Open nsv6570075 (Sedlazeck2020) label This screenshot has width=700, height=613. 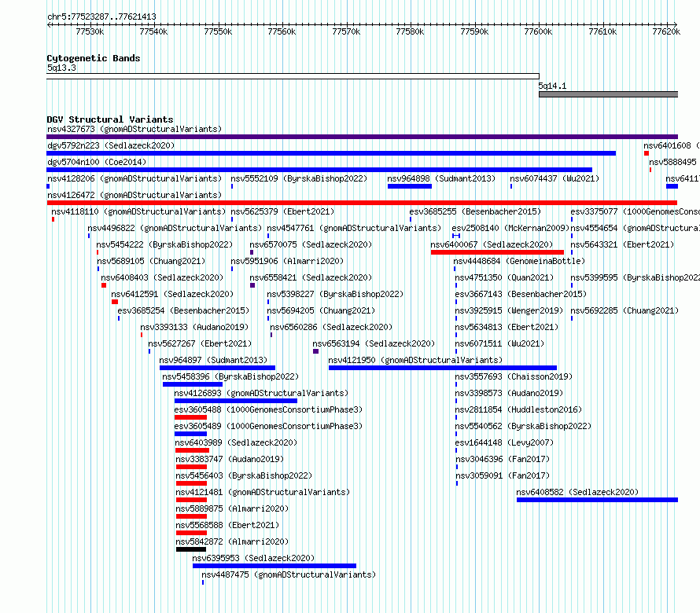click(311, 244)
